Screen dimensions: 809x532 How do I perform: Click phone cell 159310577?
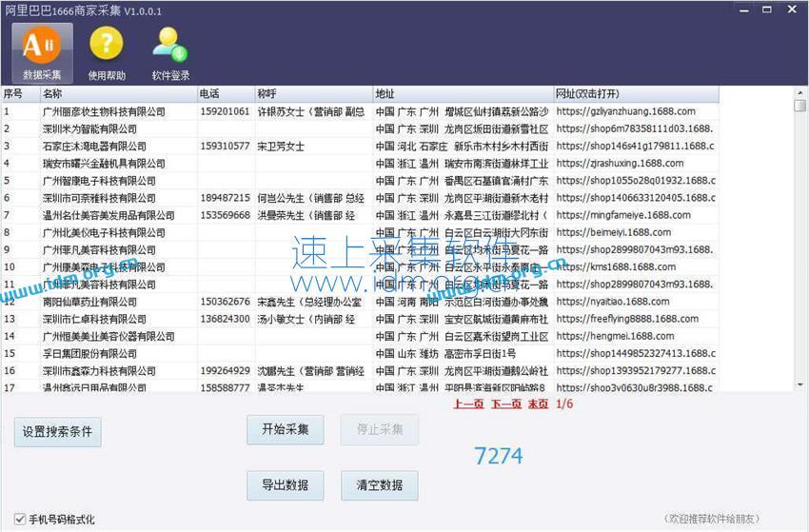point(225,146)
